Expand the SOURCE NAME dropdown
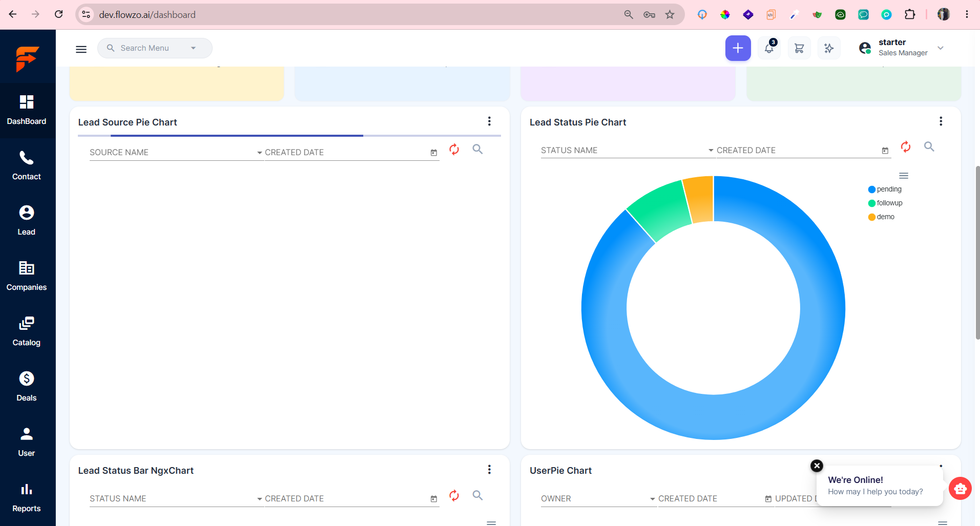This screenshot has width=980, height=526. click(176, 153)
